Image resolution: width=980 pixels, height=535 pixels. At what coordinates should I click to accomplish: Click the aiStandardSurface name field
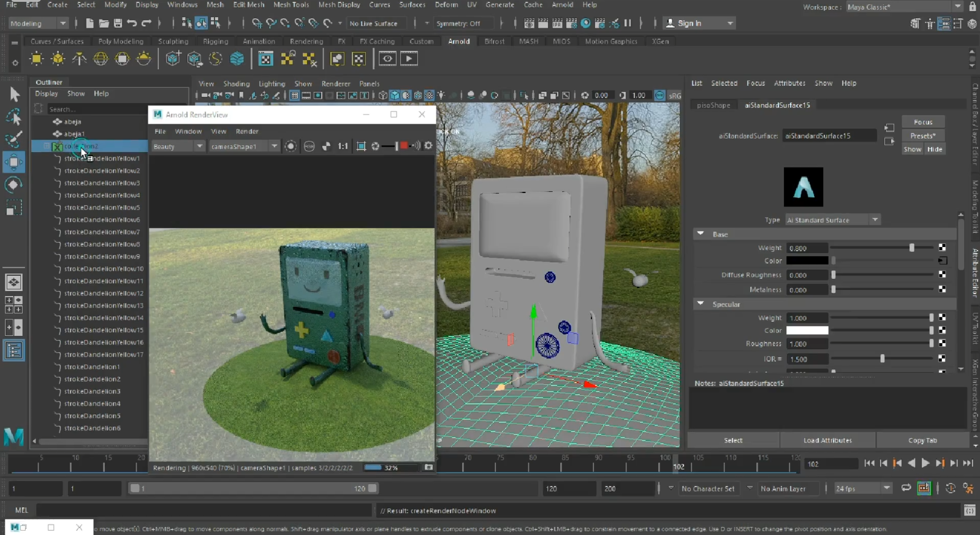[829, 135]
